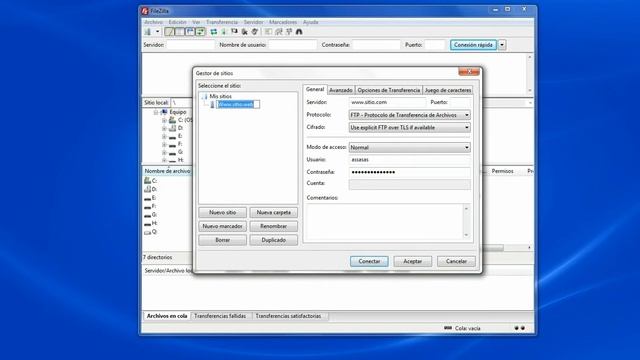Toggle the local directory tree icon
The width and height of the screenshot is (640, 360).
[x=179, y=32]
